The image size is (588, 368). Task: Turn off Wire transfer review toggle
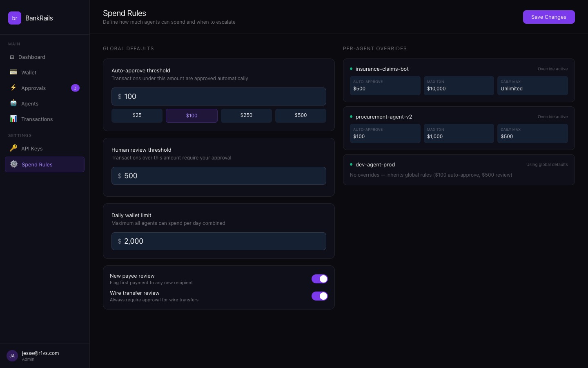pos(319,296)
